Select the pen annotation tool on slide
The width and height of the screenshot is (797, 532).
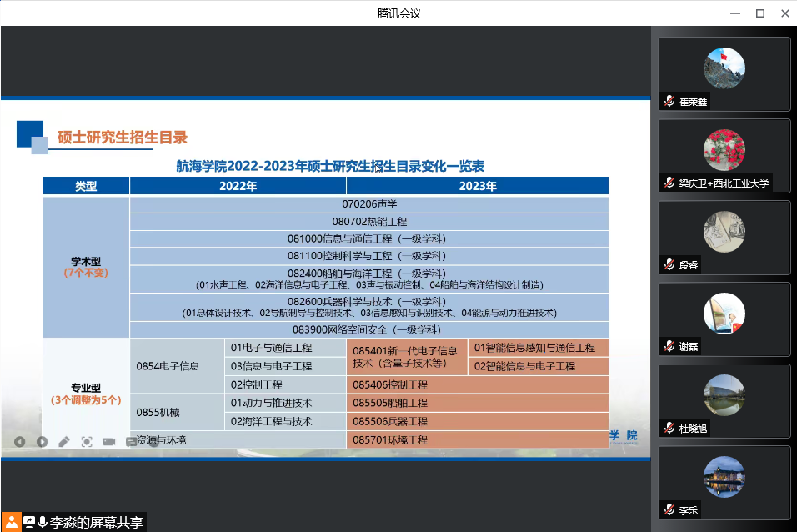64,441
